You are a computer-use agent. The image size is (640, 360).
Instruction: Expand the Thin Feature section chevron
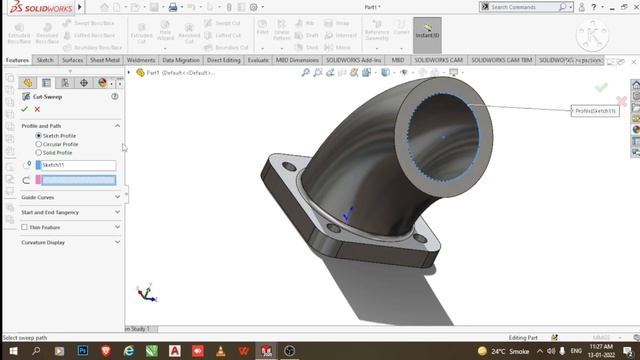(118, 227)
